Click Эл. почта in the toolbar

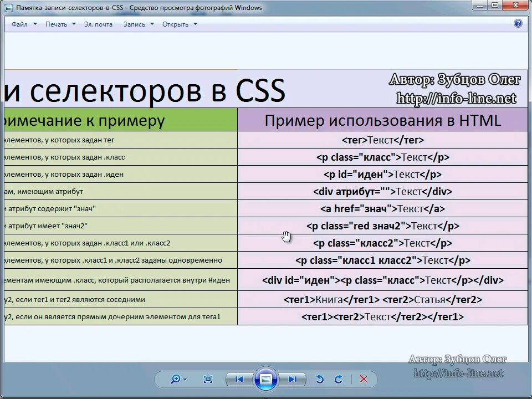[x=99, y=24]
